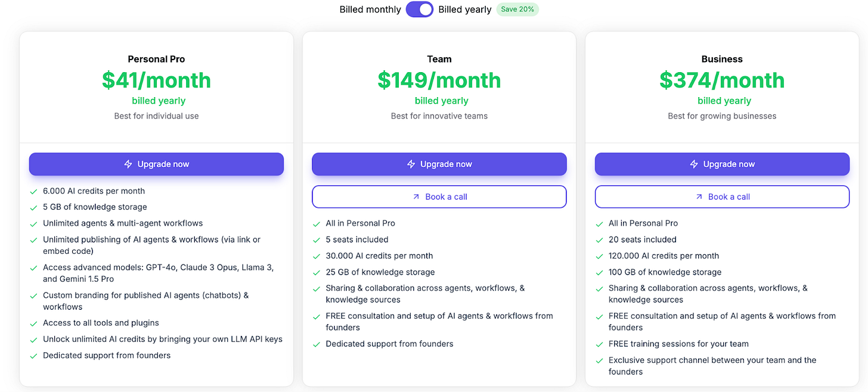Click lightning icon in Business upgrade button

[694, 164]
